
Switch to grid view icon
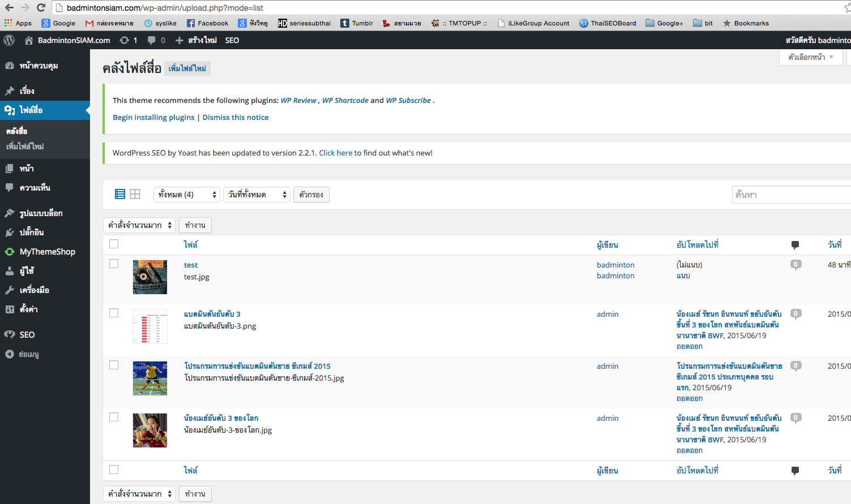(x=135, y=194)
